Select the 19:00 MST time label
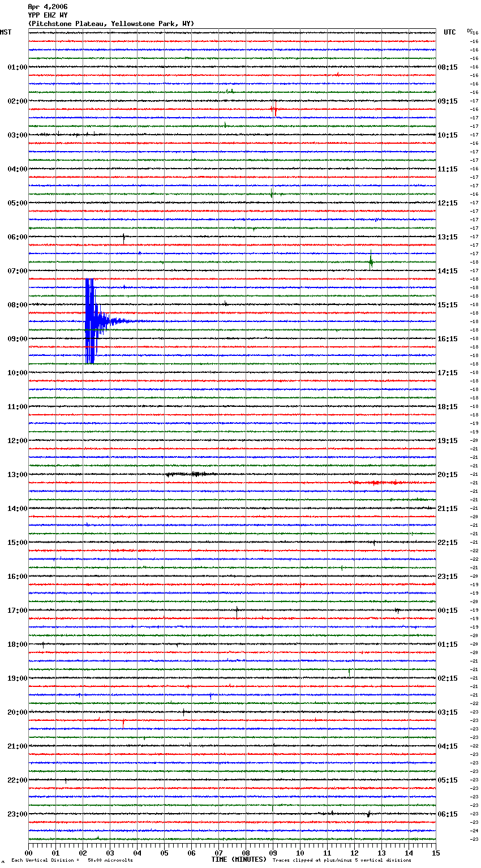This screenshot has height=868, width=481. 18,678
